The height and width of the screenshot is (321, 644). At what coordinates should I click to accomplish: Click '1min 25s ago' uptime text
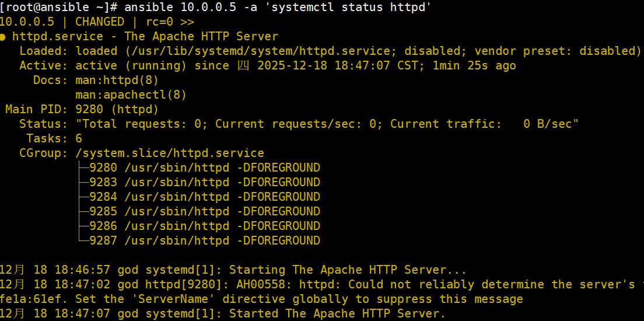[474, 66]
